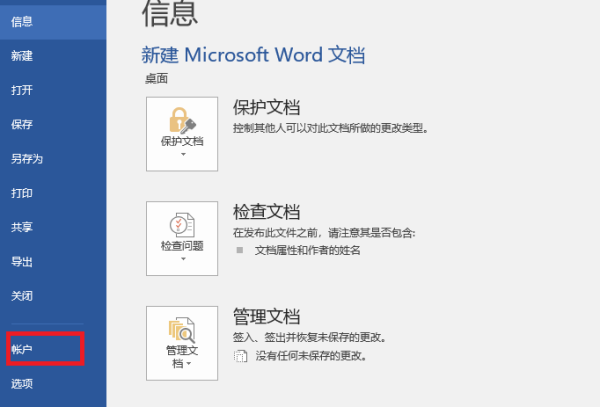Choose 保存 in the sidebar

(53, 124)
